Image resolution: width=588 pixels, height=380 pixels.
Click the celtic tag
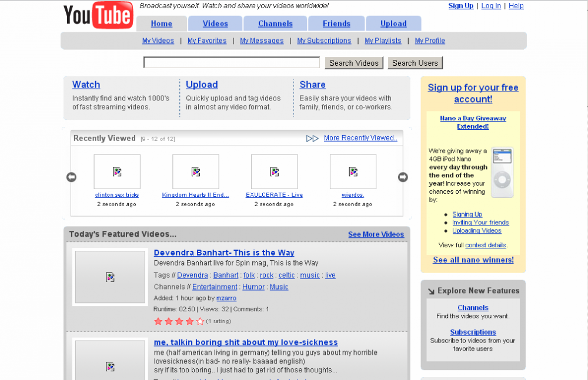286,275
